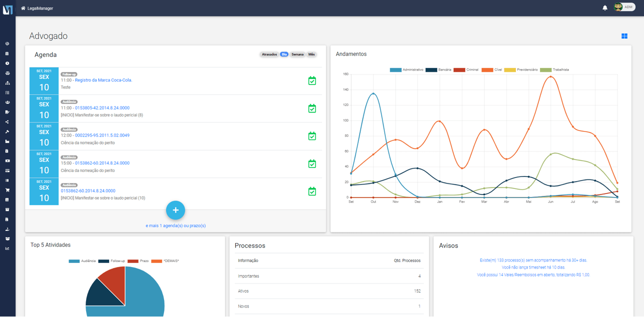Screen dimensions: 644x317
Task: Open the archive box icon in sidebar
Action: pyautogui.click(x=7, y=209)
